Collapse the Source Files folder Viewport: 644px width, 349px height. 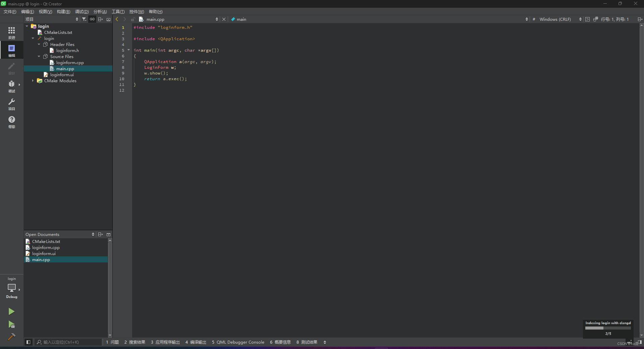click(39, 56)
